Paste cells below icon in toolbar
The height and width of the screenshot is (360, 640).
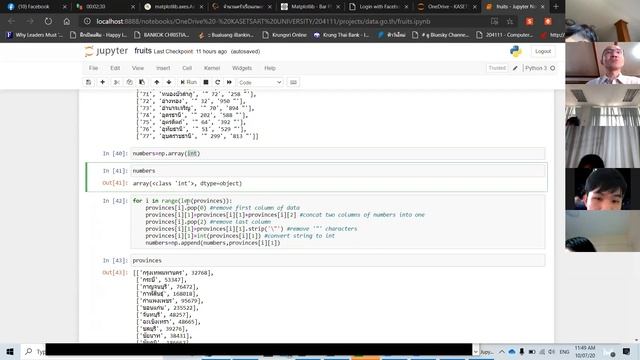[x=142, y=82]
